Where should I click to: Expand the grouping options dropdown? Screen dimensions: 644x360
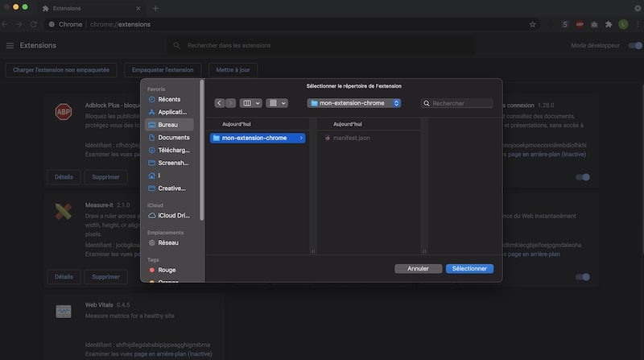277,103
